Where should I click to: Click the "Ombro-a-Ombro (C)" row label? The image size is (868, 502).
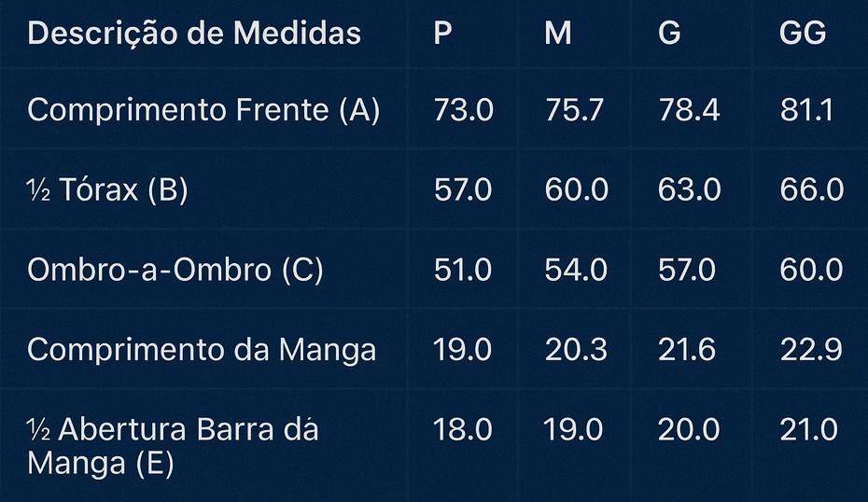click(175, 270)
